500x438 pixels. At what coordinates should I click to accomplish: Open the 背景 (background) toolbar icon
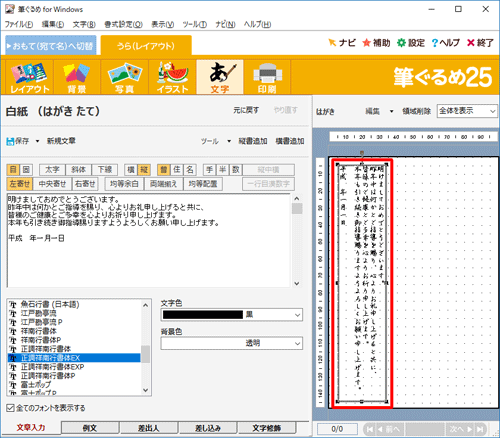click(77, 77)
